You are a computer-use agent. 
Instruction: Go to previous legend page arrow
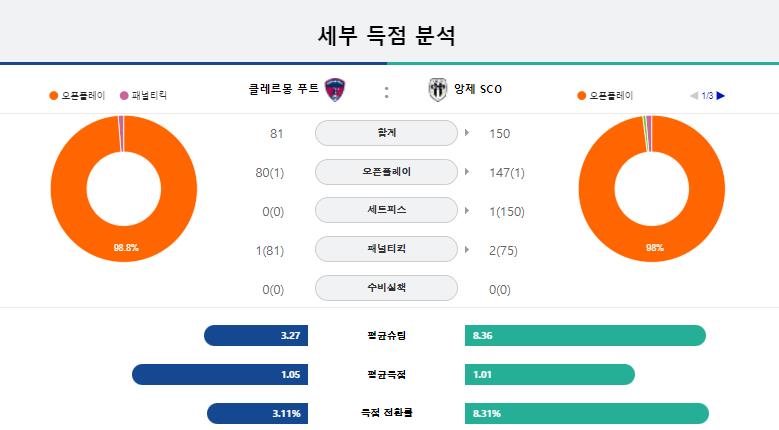pos(694,95)
